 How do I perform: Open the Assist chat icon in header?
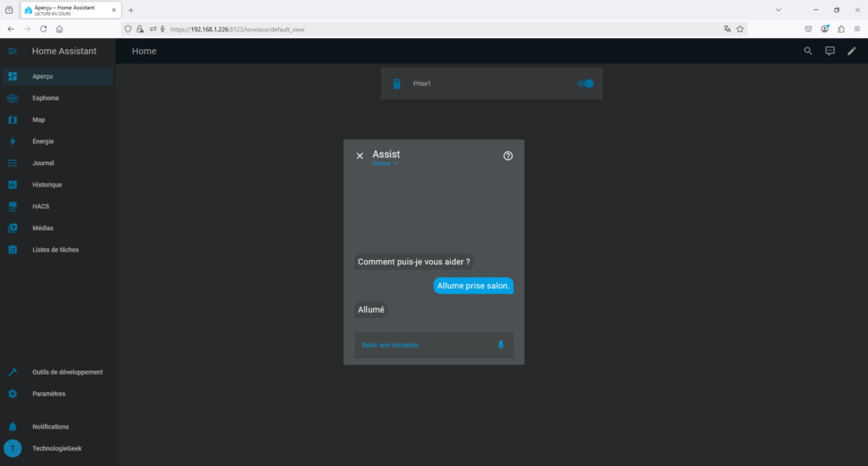[x=830, y=51]
